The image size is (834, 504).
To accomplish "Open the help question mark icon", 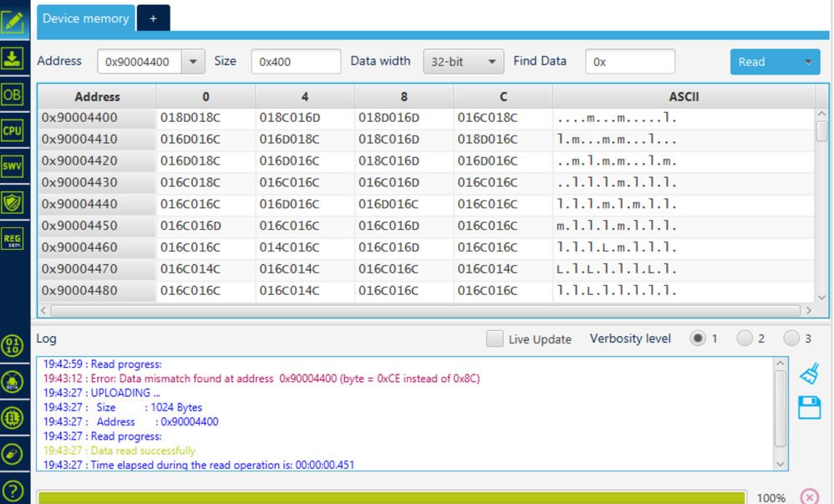I will (13, 490).
